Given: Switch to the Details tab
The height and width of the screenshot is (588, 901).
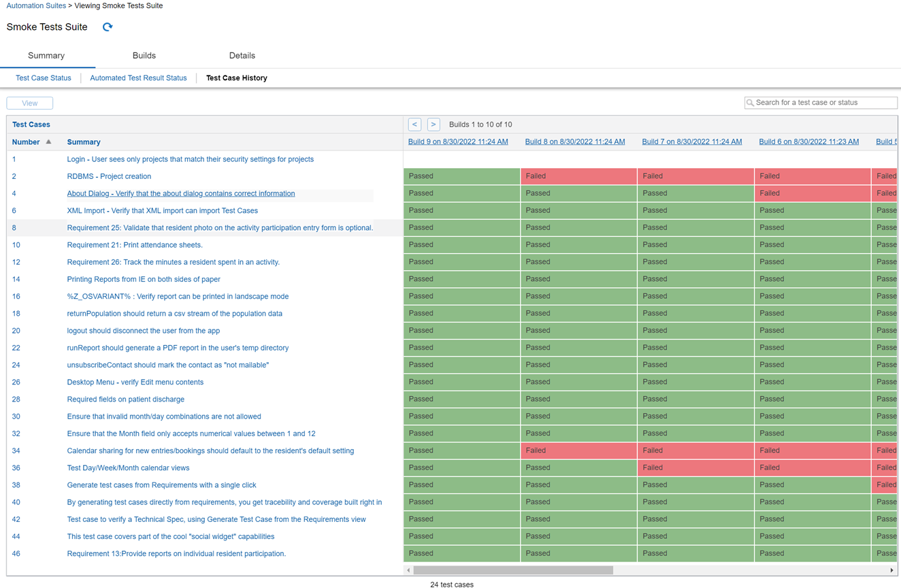Looking at the screenshot, I should pyautogui.click(x=242, y=55).
